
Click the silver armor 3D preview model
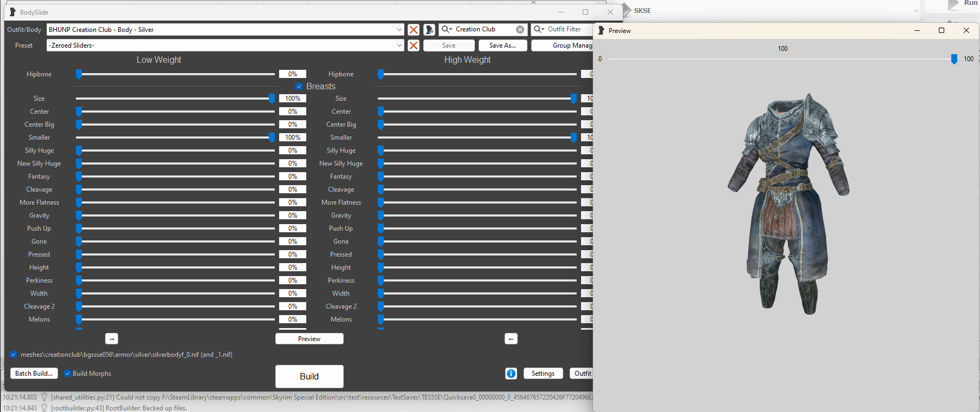tap(789, 203)
